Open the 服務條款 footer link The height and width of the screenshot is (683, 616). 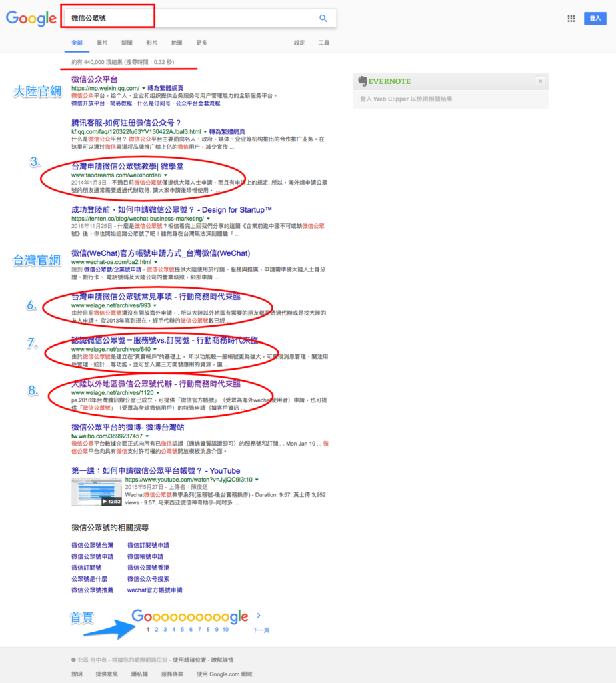pyautogui.click(x=172, y=674)
